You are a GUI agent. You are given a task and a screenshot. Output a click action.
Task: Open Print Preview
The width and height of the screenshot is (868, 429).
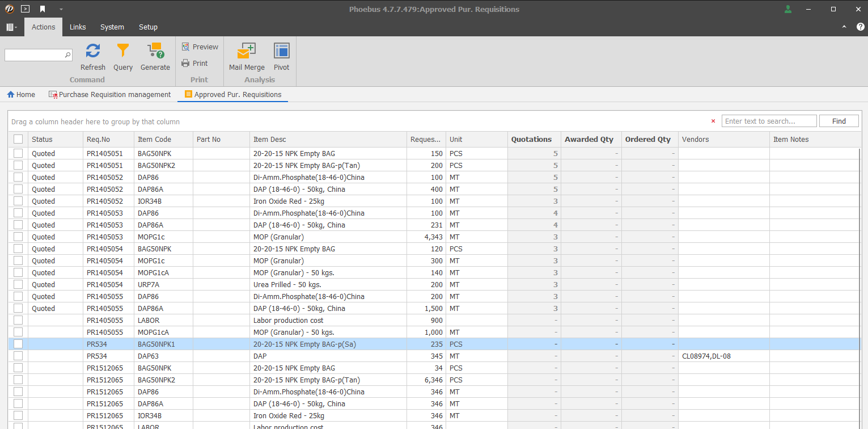point(200,47)
